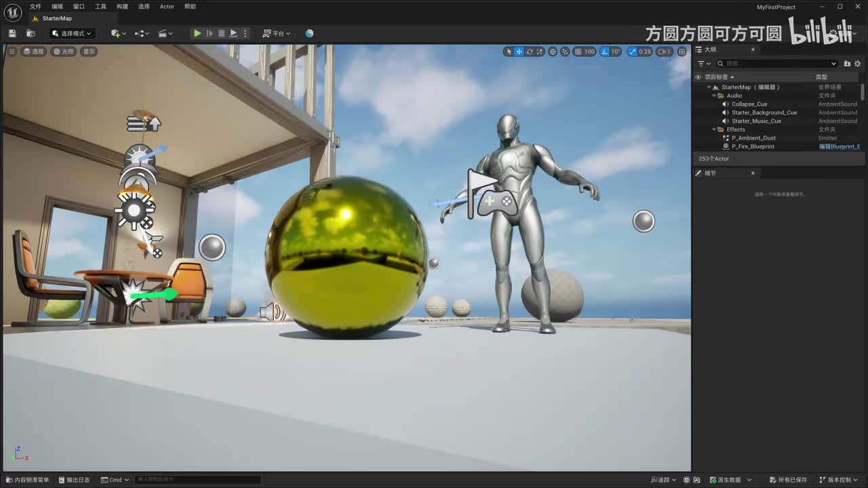Screen dimensions: 868x488
Task: Toggle rotation snapping angle icon
Action: [x=604, y=52]
